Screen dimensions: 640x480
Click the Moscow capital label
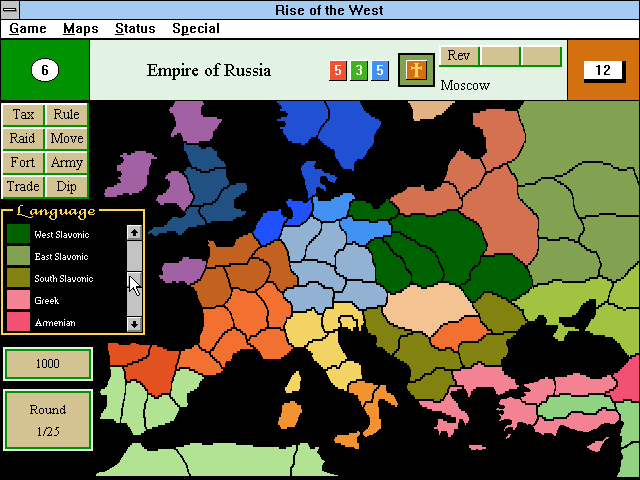465,85
